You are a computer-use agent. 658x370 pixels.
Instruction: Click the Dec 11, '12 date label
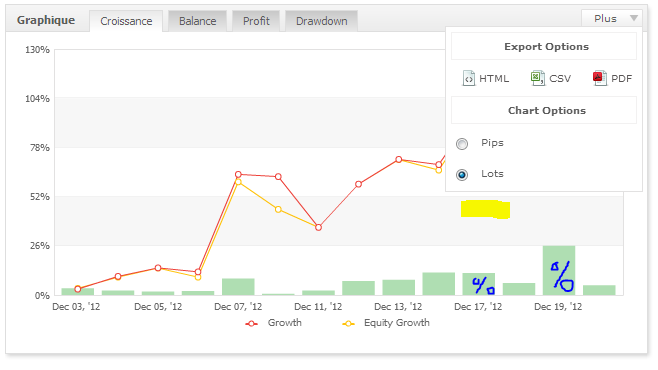point(318,307)
